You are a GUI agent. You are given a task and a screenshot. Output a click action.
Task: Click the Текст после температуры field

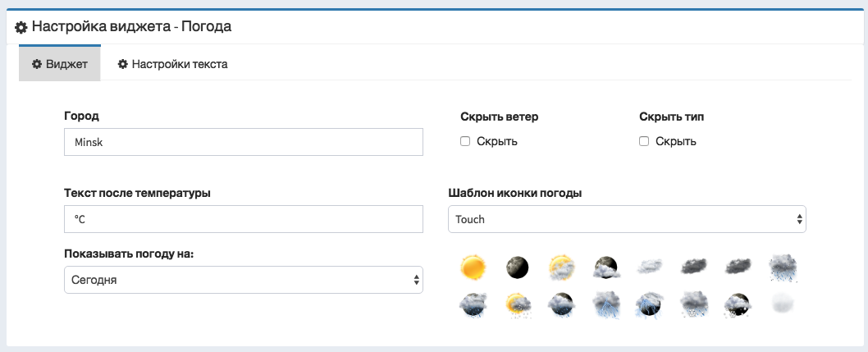coord(244,219)
